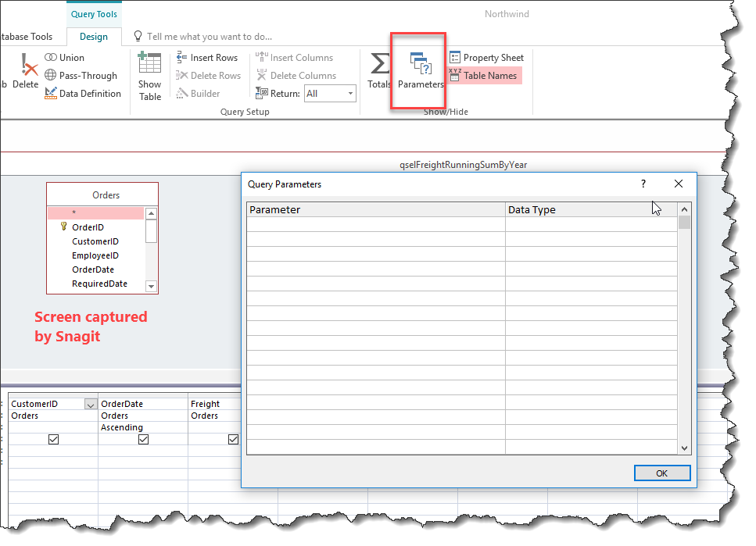Click the Sort cell under Freight
This screenshot has width=756, height=546.
click(214, 427)
